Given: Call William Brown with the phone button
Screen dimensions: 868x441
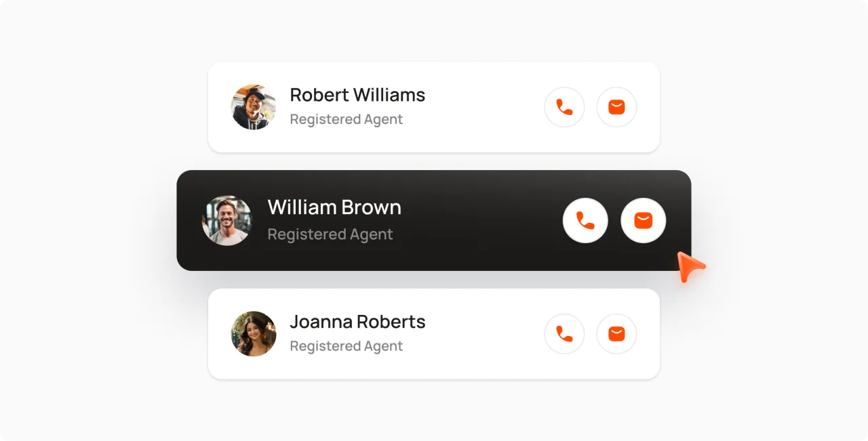Looking at the screenshot, I should click(585, 220).
